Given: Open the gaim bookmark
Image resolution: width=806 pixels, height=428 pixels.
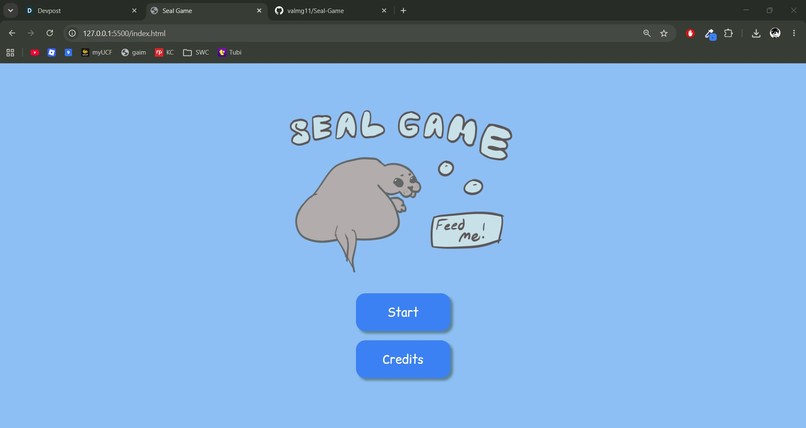Looking at the screenshot, I should pyautogui.click(x=134, y=52).
